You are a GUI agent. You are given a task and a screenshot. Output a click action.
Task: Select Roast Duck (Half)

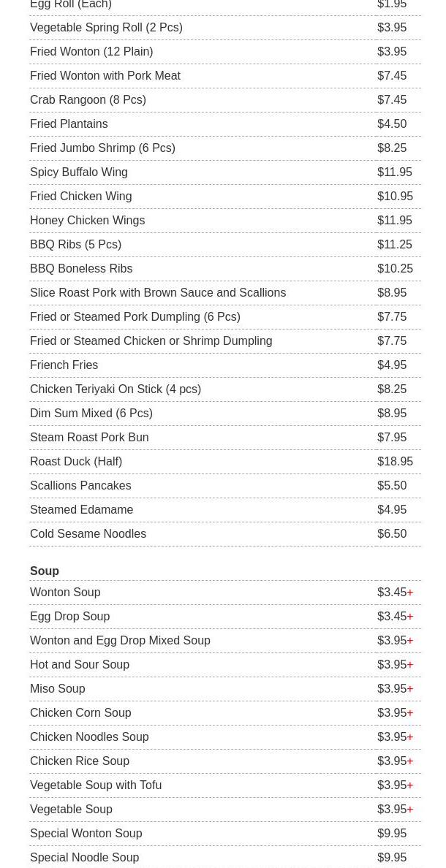(225, 462)
